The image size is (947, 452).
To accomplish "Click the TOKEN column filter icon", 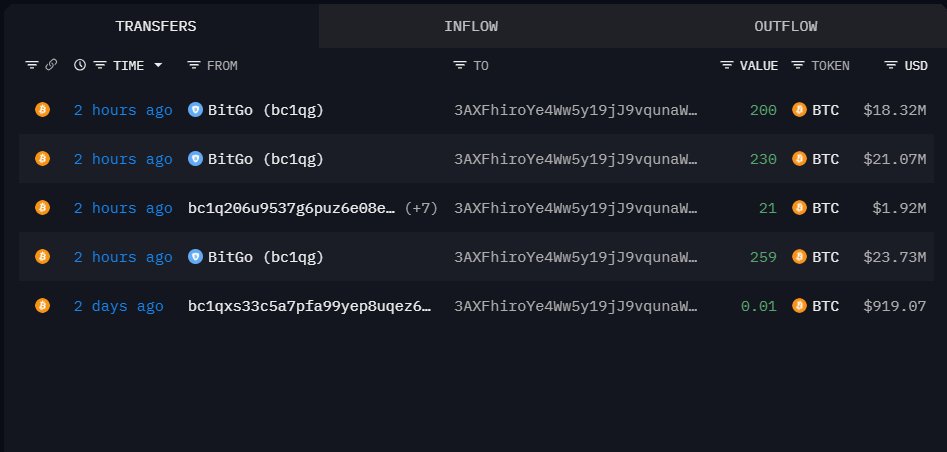I will click(x=798, y=66).
